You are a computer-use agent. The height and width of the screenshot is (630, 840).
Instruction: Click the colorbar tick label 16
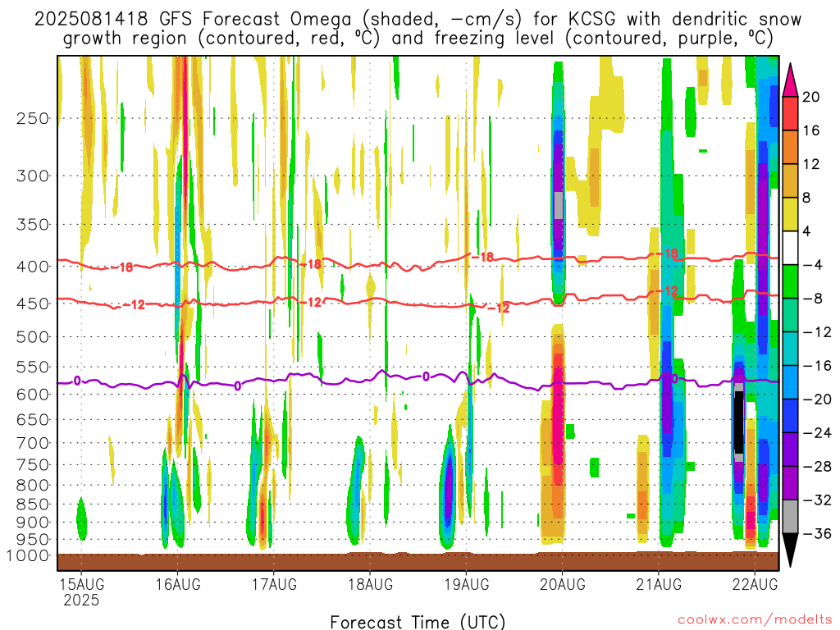click(x=811, y=130)
